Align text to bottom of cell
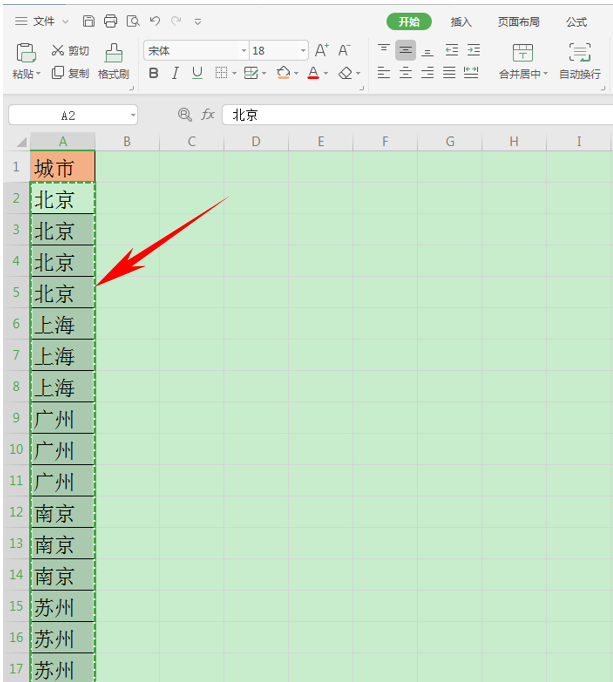Image resolution: width=613 pixels, height=682 pixels. point(428,50)
